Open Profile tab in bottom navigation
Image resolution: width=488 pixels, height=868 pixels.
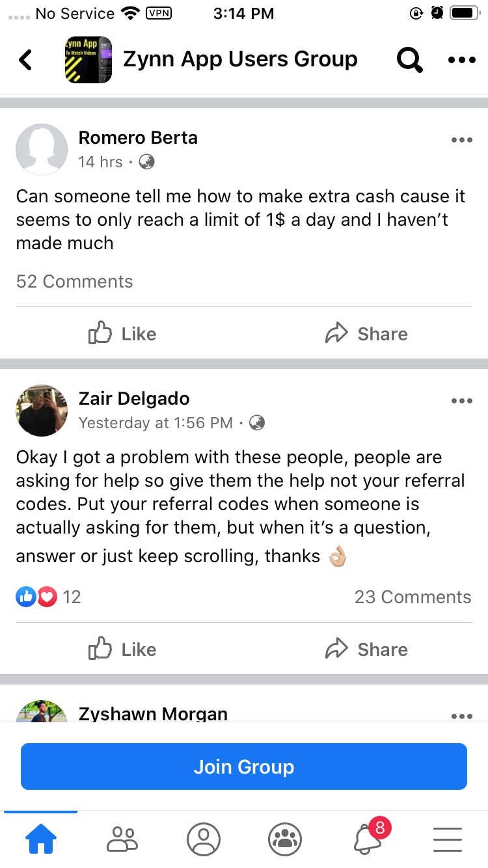click(204, 839)
